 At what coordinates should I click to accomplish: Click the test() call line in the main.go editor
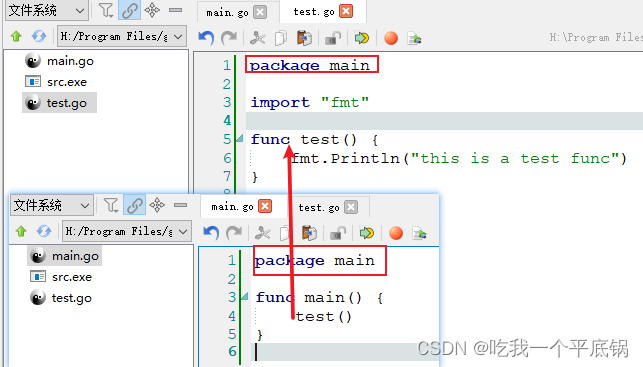pos(324,316)
